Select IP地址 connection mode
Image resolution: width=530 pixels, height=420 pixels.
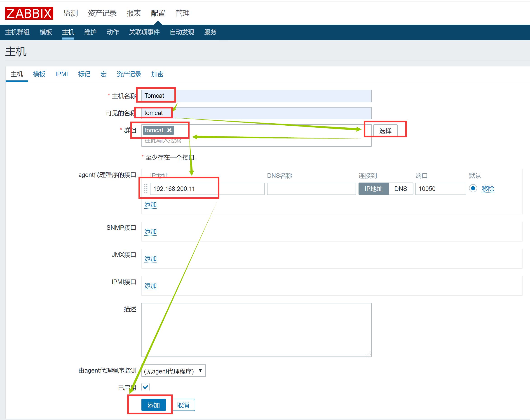[373, 189]
